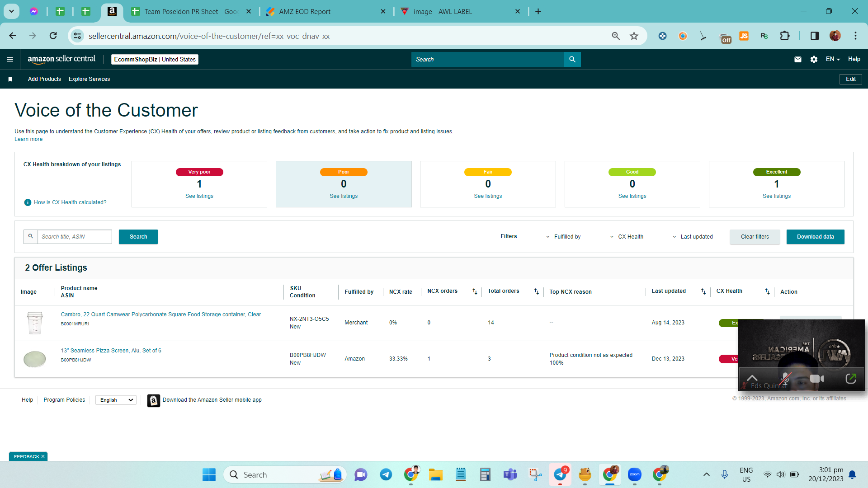The image size is (868, 488).
Task: Go back with the browser back arrow
Action: click(13, 36)
